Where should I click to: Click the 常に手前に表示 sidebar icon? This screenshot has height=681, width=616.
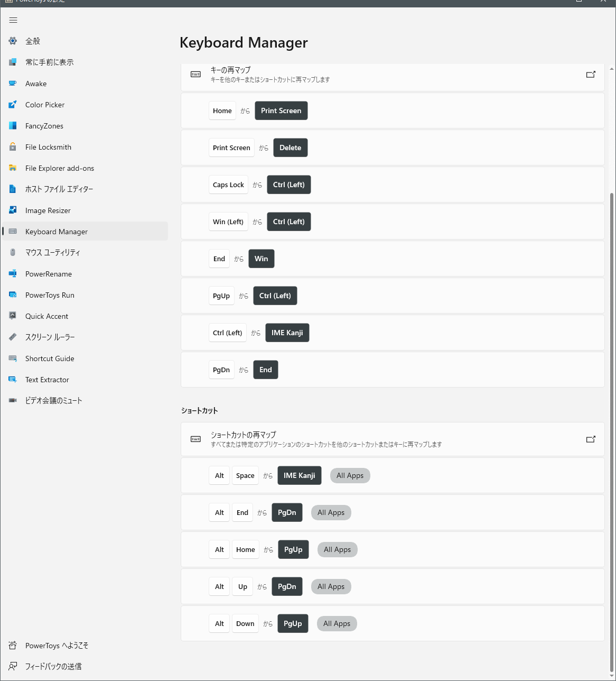coord(13,62)
